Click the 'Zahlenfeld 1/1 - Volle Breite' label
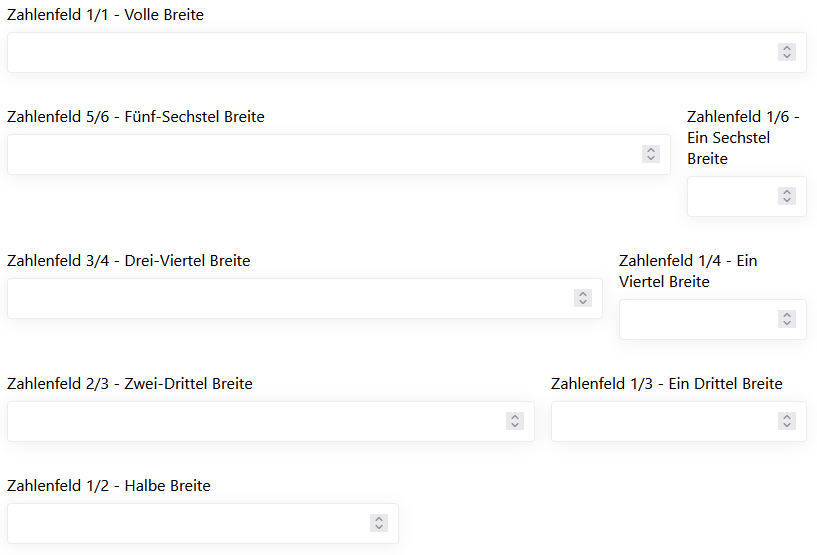Viewport: 817px width, 555px height. [105, 15]
